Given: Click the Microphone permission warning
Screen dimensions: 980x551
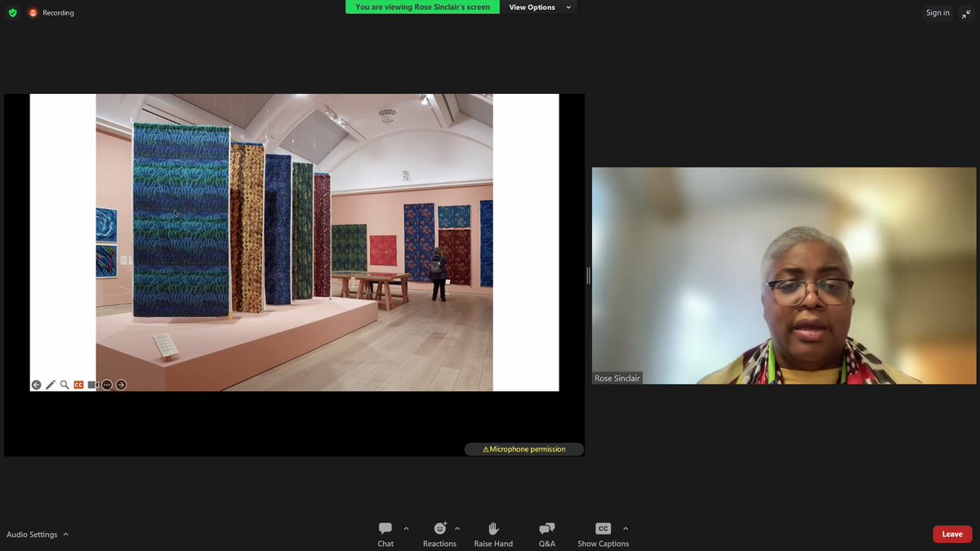Looking at the screenshot, I should point(523,449).
